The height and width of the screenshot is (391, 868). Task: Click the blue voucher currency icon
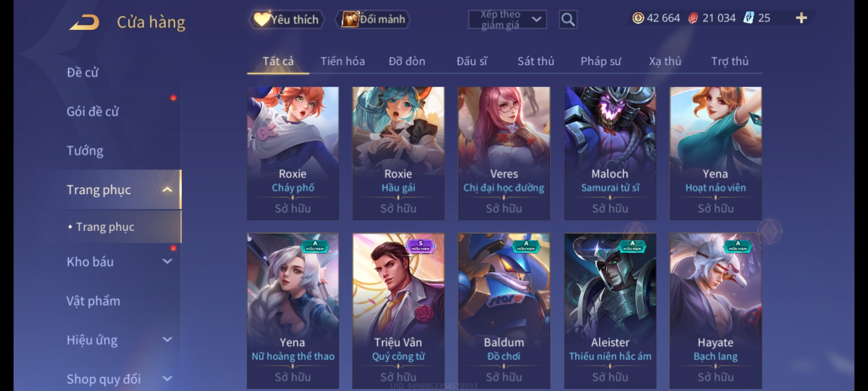tap(748, 18)
